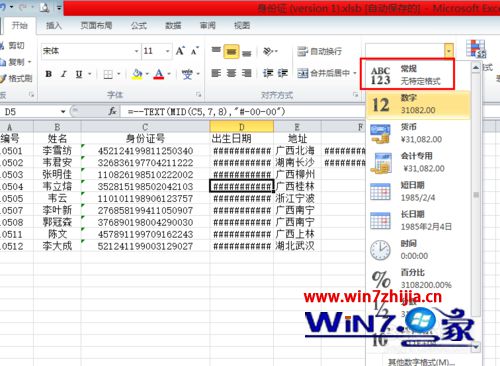Click the 出生日期 header cell
Viewport: 500px width, 366px height.
pos(242,139)
